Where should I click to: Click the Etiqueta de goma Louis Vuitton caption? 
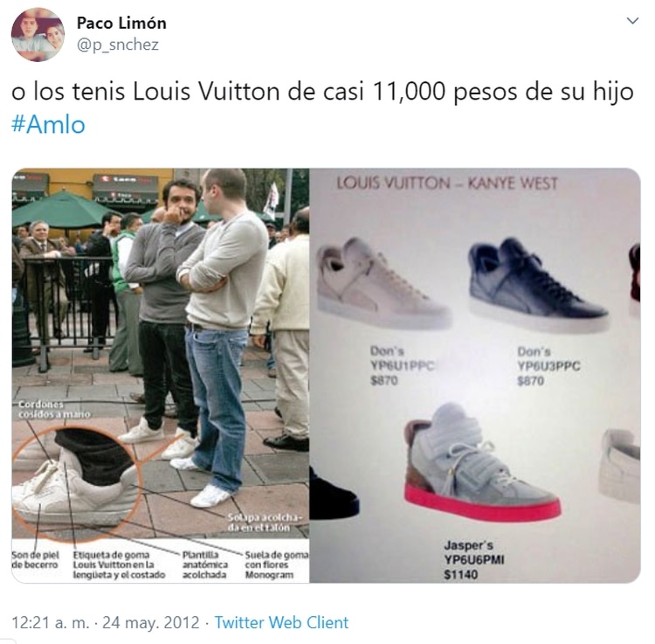tap(119, 565)
